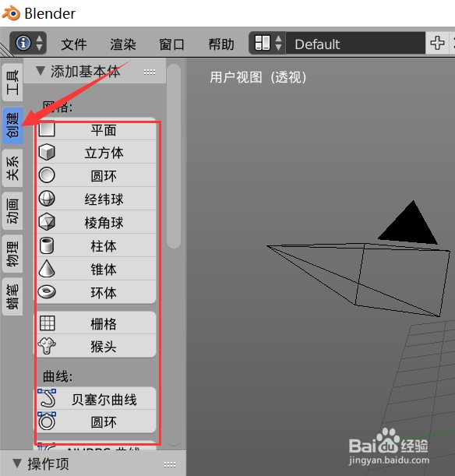Click the Bezier curve icon
This screenshot has width=455, height=476.
[47, 398]
